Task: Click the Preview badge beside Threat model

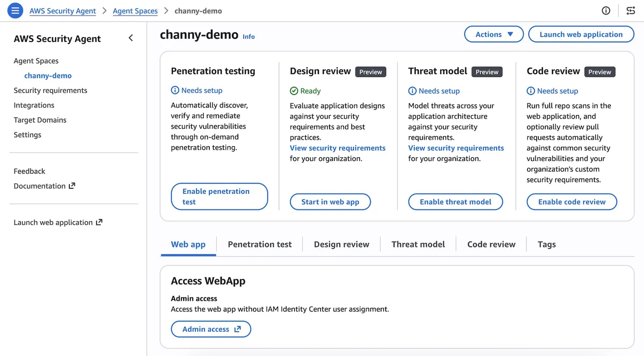Action: click(487, 72)
